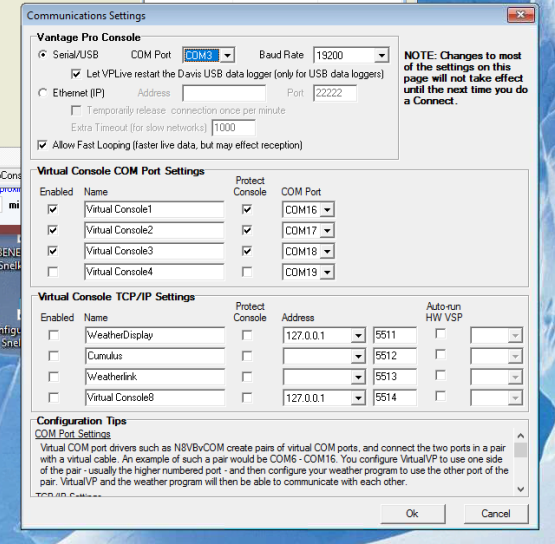Uncheck Protect Console for Virtual Console3
This screenshot has width=555, height=544.
pos(247,251)
